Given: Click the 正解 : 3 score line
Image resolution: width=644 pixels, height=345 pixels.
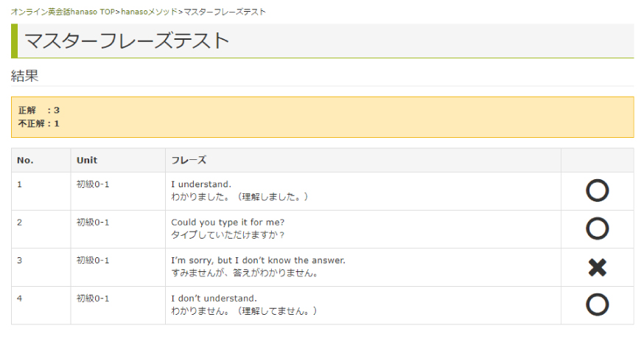Looking at the screenshot, I should pyautogui.click(x=39, y=110).
